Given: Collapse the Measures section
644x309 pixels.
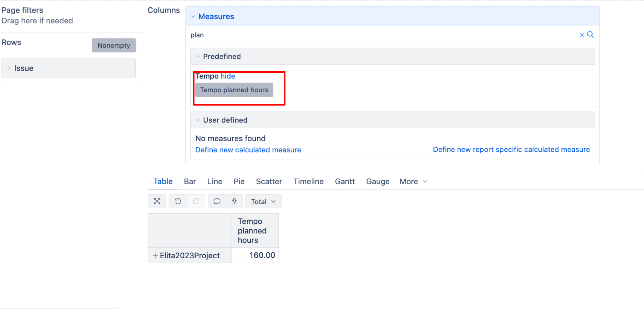Looking at the screenshot, I should 193,16.
